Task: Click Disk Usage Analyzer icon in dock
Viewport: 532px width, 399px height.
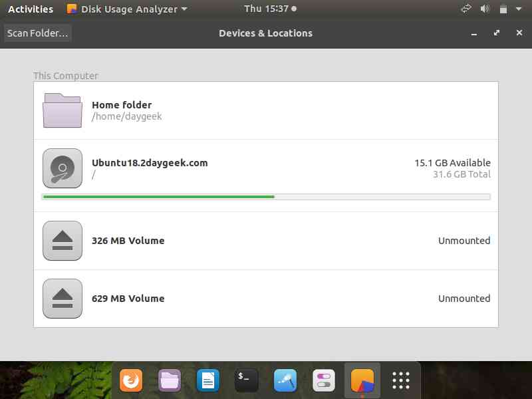Action: [x=362, y=380]
